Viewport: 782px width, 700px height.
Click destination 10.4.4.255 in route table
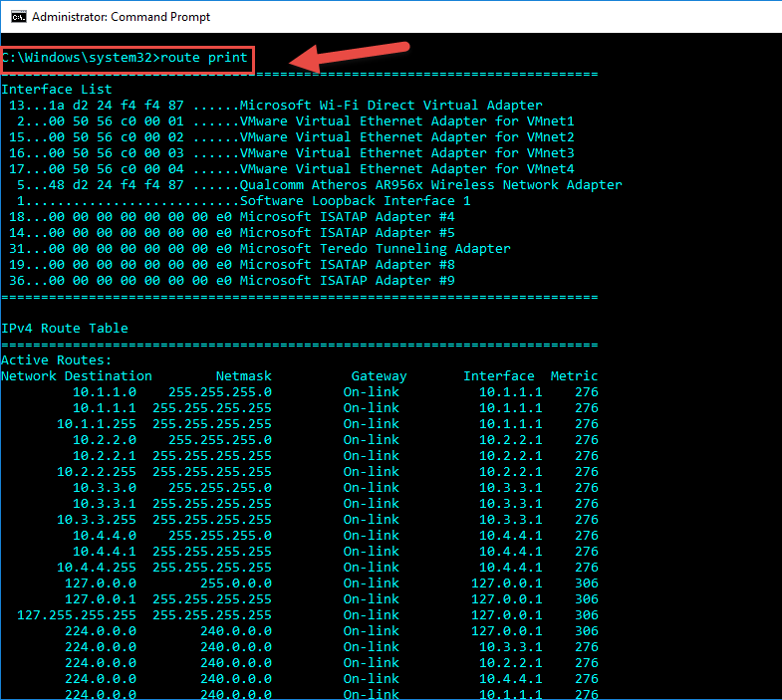97,568
